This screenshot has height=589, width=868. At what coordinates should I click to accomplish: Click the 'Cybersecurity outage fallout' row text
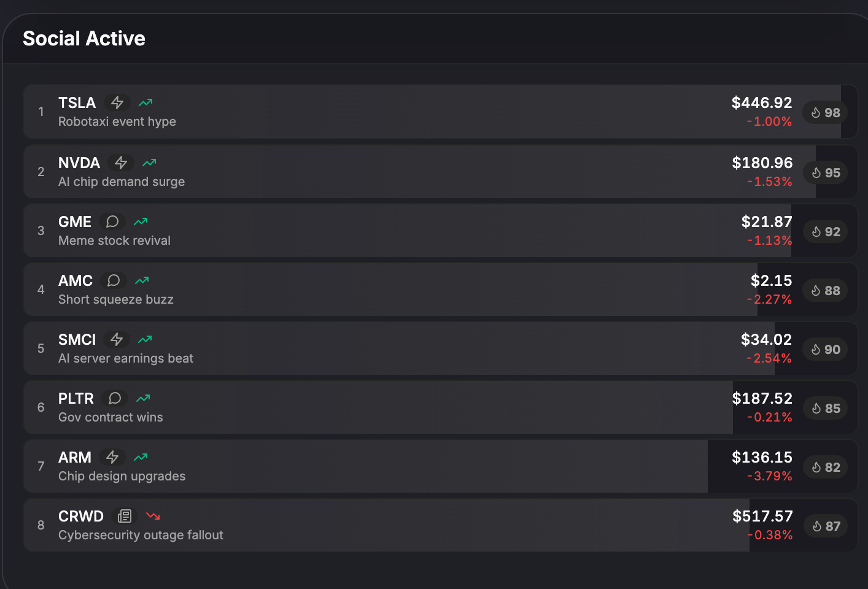click(x=141, y=535)
